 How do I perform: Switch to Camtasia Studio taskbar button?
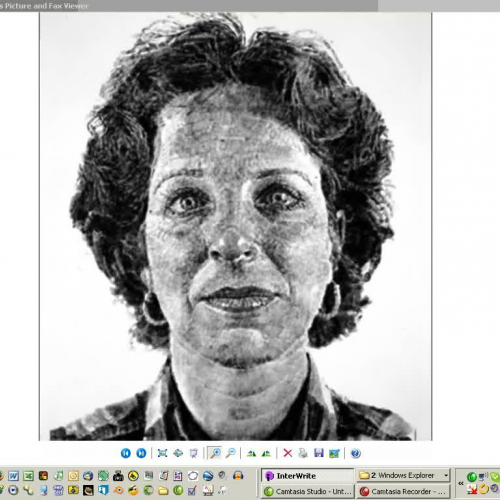[307, 491]
